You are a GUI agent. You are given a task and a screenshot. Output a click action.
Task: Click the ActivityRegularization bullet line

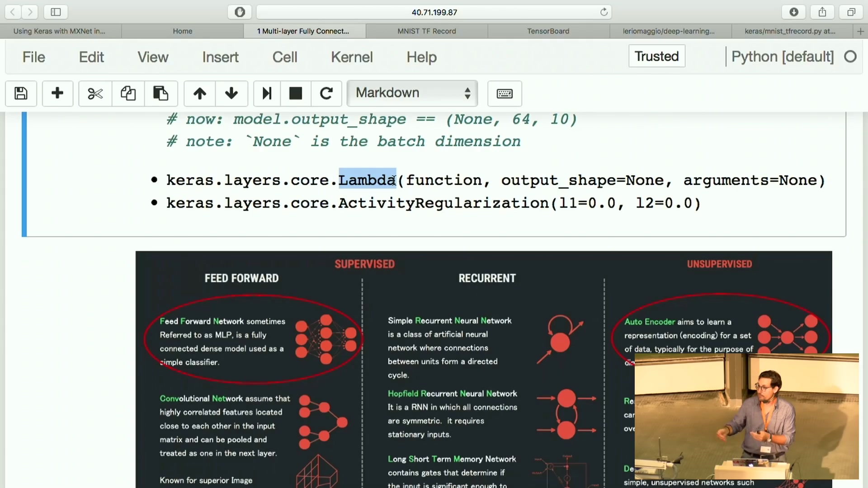(433, 203)
